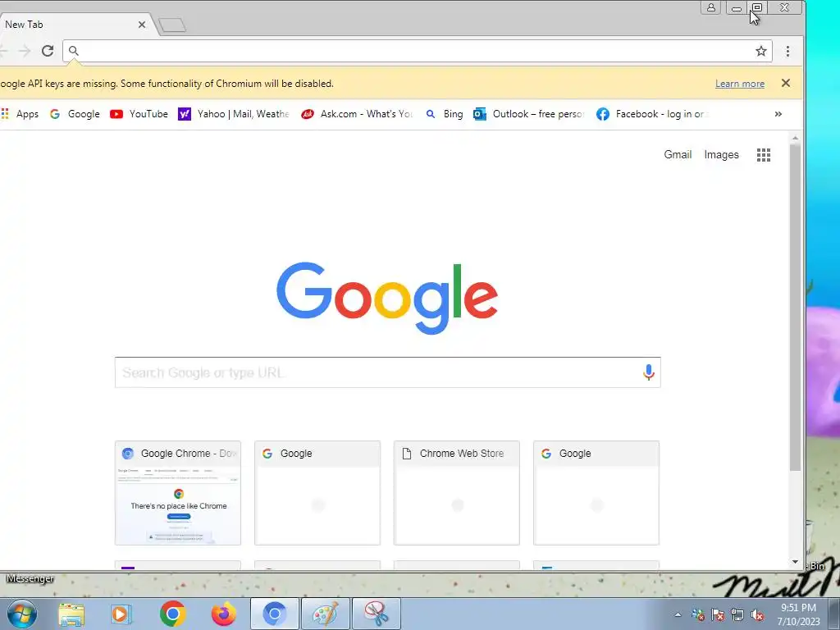Open the Yahoo Mail bookmark

(x=234, y=114)
